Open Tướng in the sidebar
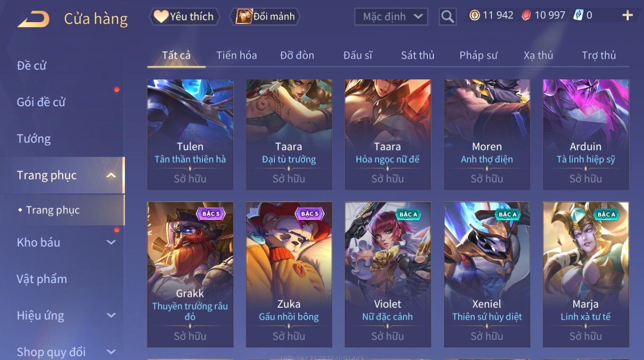644x360 pixels. (x=34, y=139)
